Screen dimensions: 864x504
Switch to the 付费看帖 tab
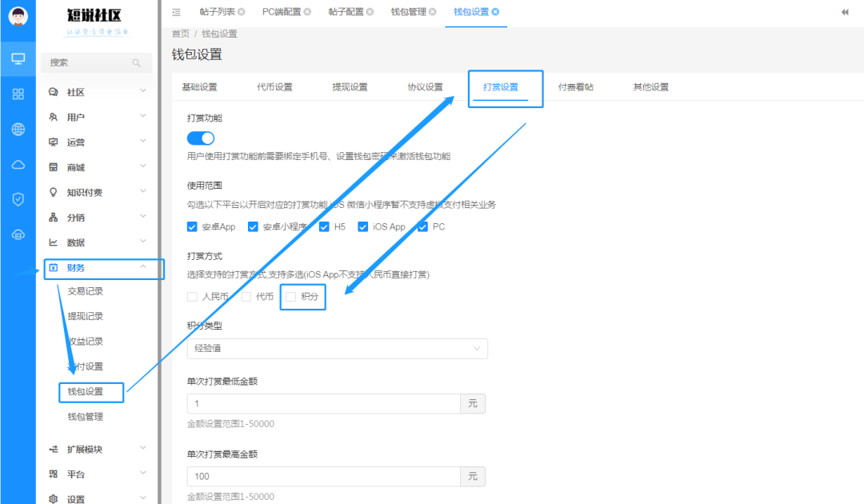coord(578,87)
